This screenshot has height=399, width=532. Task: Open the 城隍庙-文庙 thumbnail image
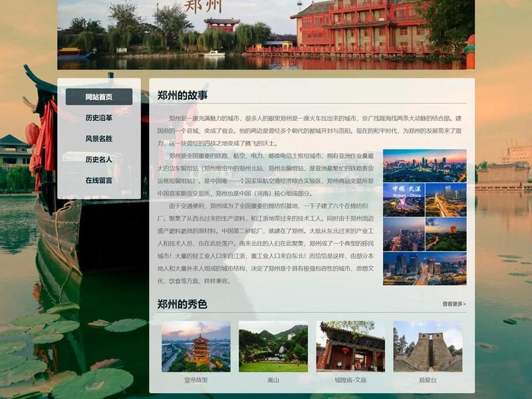[x=350, y=346]
